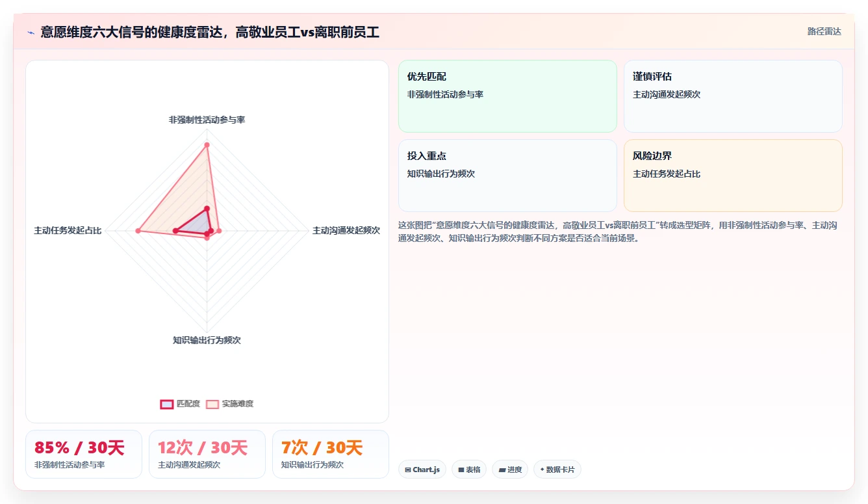Image resolution: width=868 pixels, height=504 pixels.
Task: Select the 进度 tag
Action: coord(510,470)
